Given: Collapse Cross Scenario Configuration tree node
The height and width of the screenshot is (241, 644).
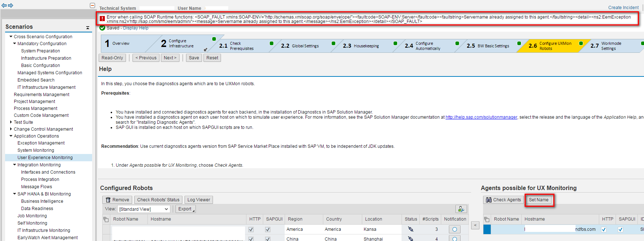Looking at the screenshot, I should pos(11,36).
